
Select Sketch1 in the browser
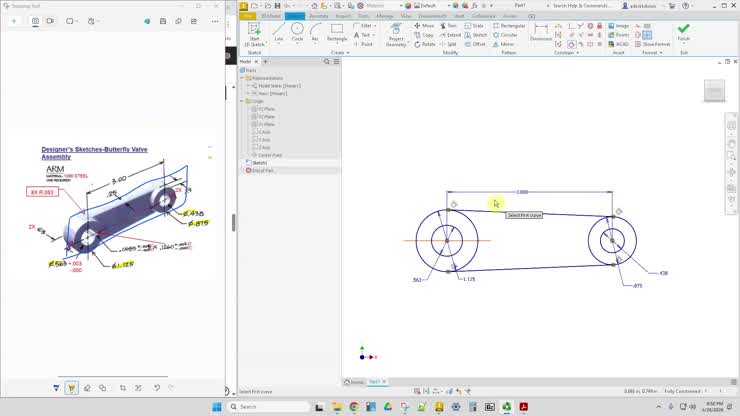256,162
